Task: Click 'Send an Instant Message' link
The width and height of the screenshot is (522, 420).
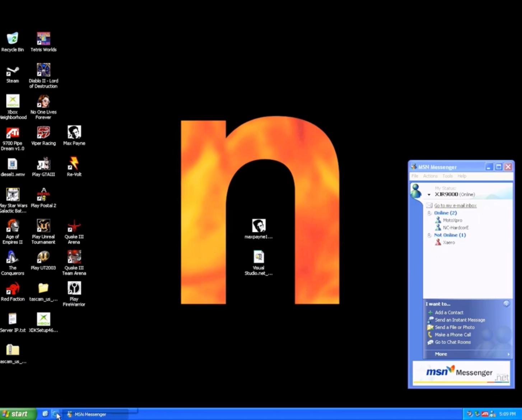Action: (460, 320)
